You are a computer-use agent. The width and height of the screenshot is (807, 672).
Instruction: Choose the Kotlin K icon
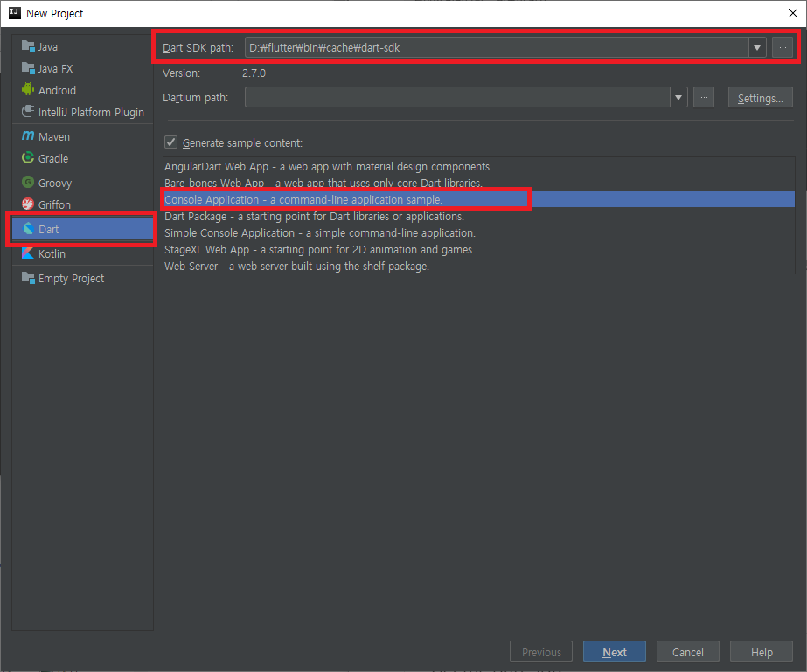pos(28,253)
